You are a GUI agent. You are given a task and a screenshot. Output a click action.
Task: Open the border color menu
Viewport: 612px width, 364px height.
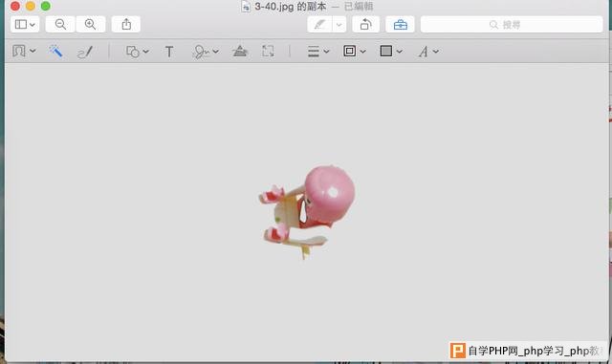[354, 51]
